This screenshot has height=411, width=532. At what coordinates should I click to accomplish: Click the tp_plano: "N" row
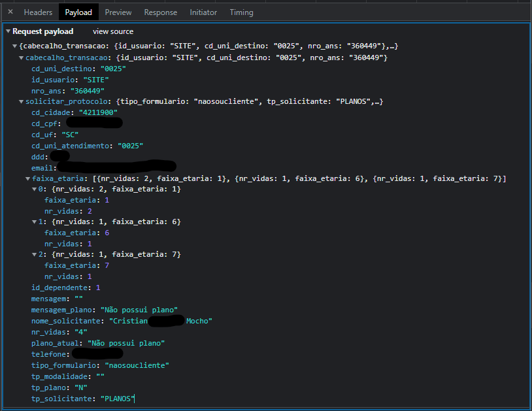[x=59, y=388]
